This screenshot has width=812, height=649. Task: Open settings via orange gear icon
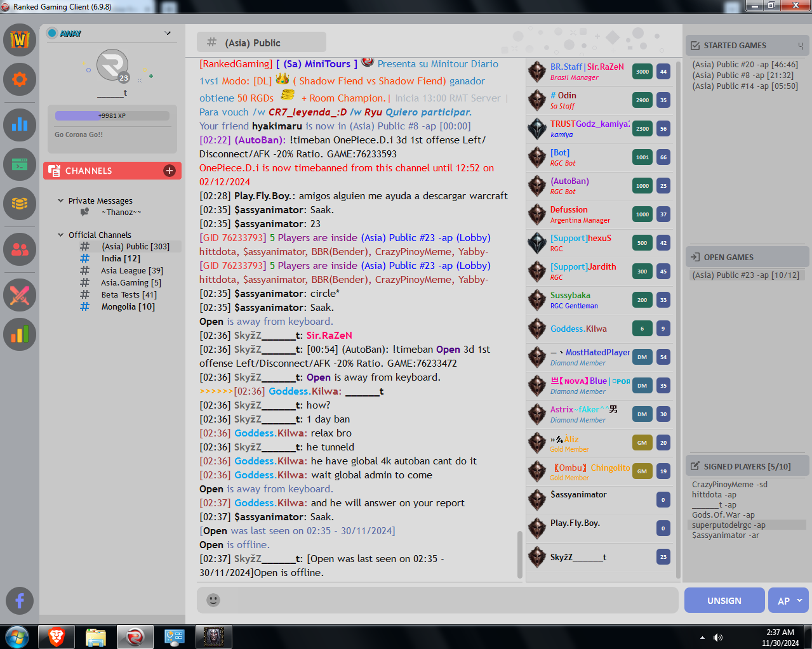20,79
